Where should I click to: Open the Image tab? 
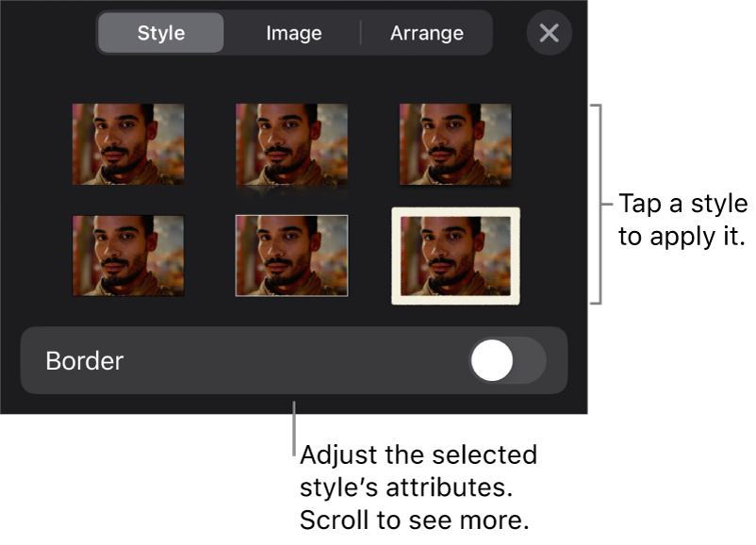293,33
